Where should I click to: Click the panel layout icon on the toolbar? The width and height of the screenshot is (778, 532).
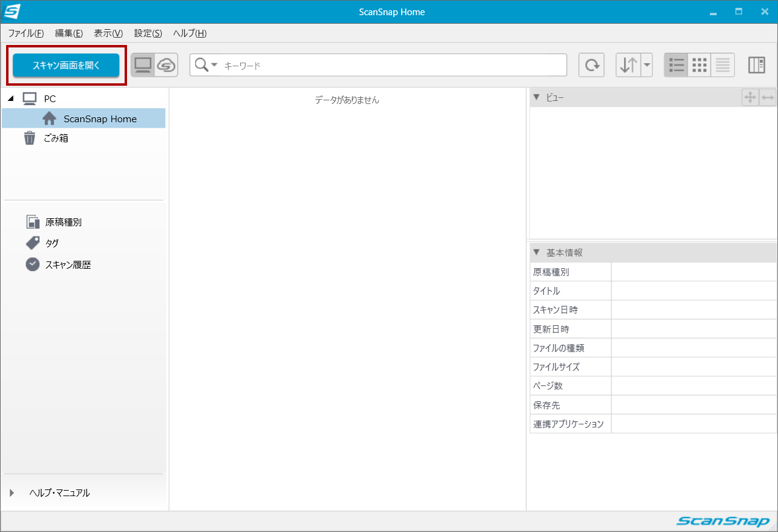pos(756,65)
